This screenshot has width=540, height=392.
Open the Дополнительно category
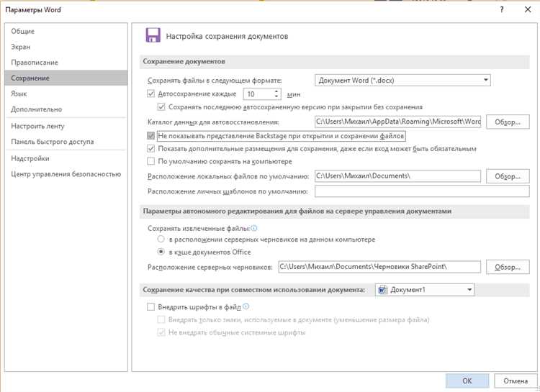66,109
